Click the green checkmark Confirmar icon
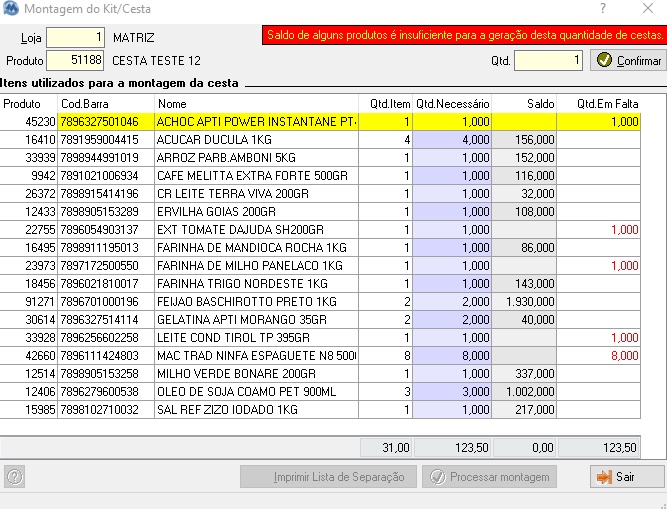667x509 pixels. (x=604, y=60)
